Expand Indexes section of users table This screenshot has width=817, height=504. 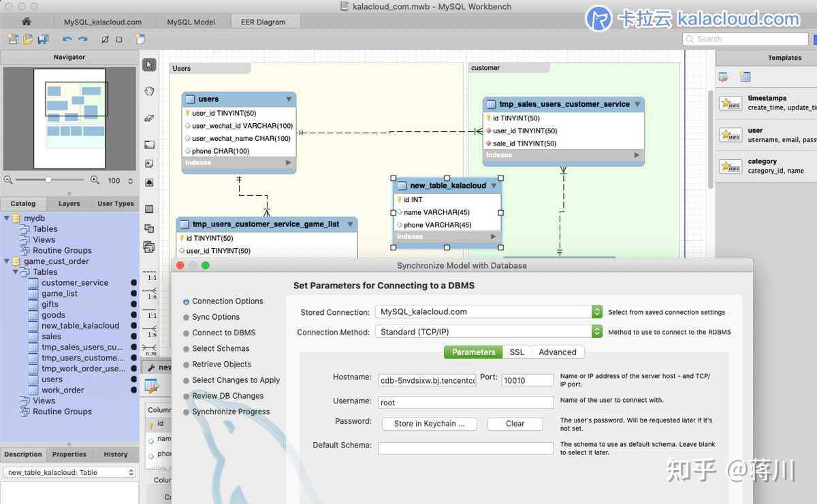289,163
